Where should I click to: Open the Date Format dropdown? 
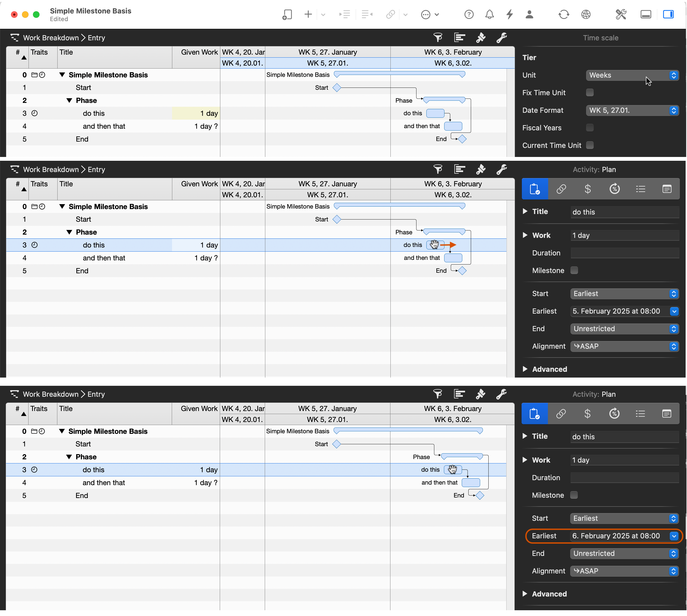coord(632,110)
